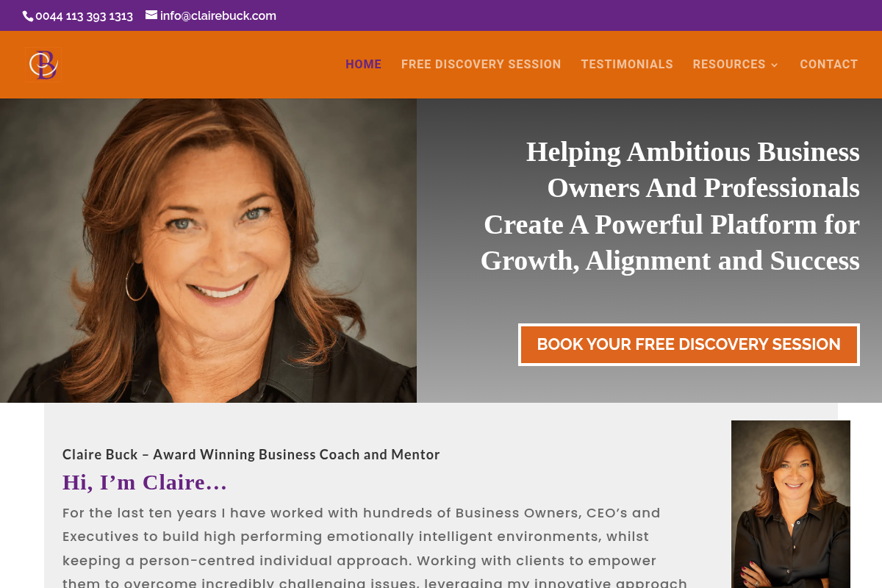Click the 'Hi, I'm Claire…' heading

click(145, 482)
